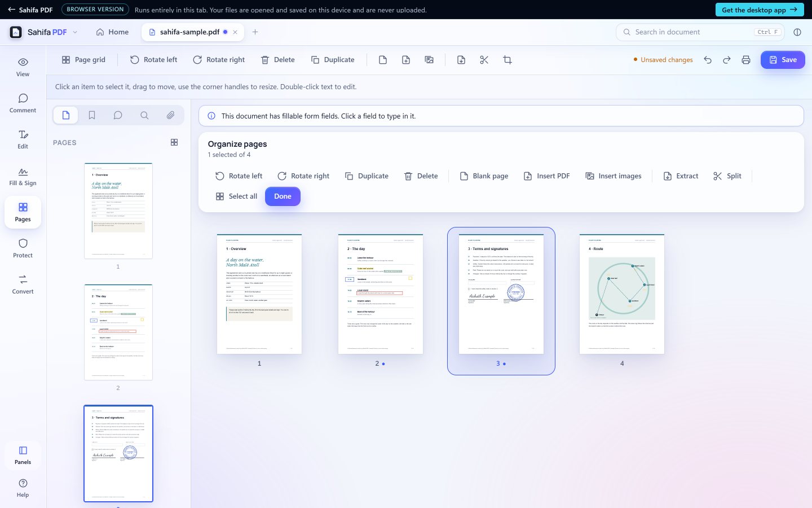Open a new tab with the plus button
The width and height of the screenshot is (812, 508).
click(255, 32)
